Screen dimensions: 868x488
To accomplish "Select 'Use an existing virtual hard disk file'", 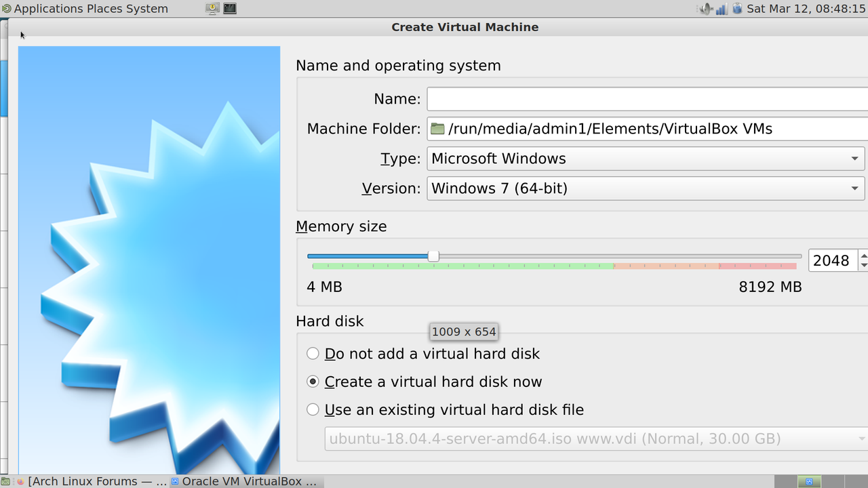I will pyautogui.click(x=445, y=410).
